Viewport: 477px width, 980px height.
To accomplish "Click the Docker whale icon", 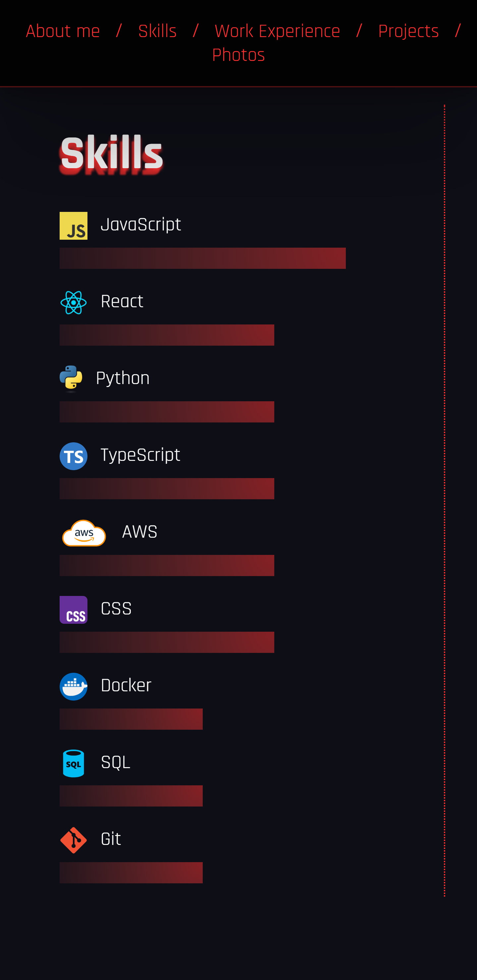I will click(x=74, y=686).
